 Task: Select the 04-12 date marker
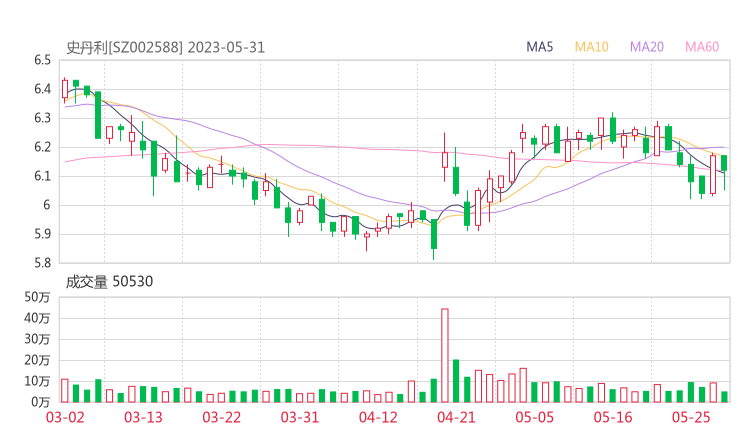coord(377,417)
